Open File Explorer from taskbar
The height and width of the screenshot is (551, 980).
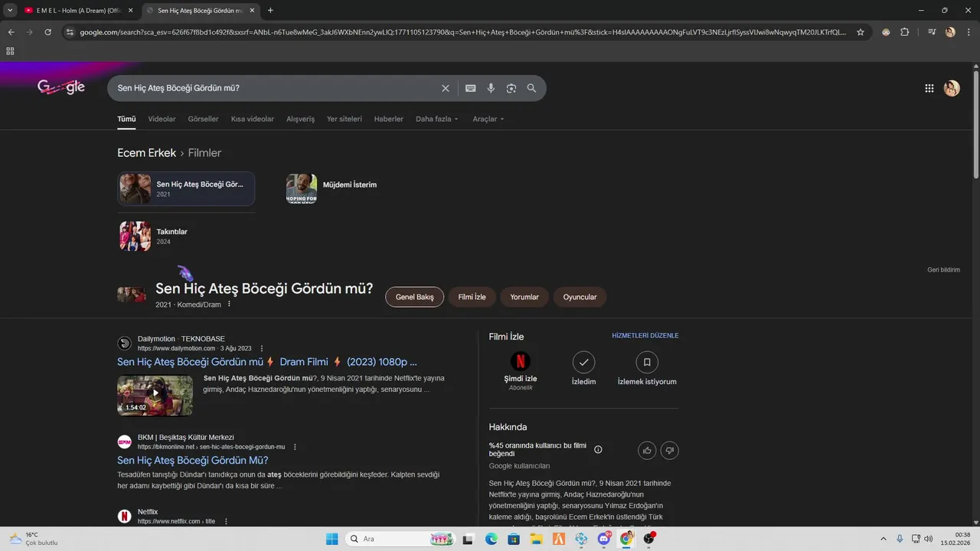point(537,539)
